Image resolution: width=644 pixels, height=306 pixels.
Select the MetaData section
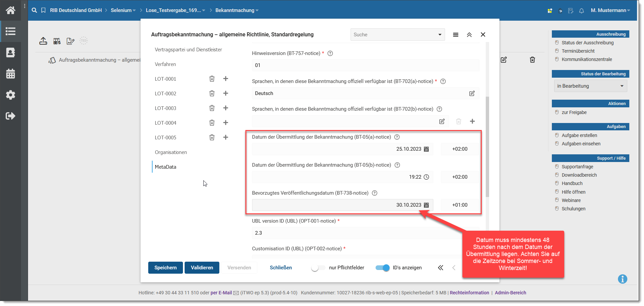pos(166,167)
